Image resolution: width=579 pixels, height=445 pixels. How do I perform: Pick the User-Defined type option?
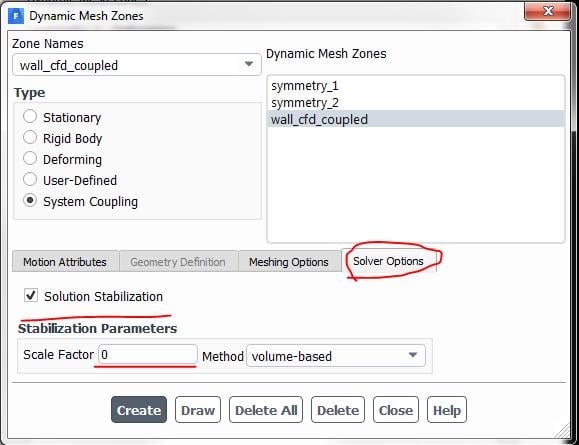click(x=30, y=180)
